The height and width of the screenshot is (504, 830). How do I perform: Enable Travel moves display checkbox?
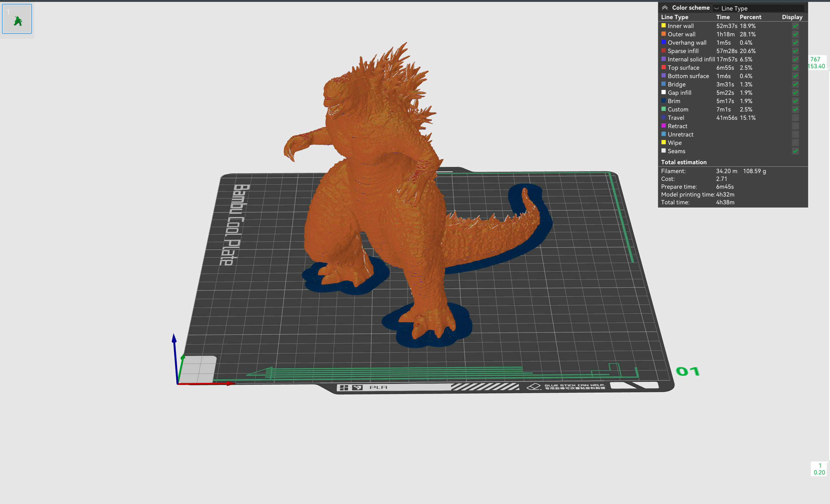(795, 118)
